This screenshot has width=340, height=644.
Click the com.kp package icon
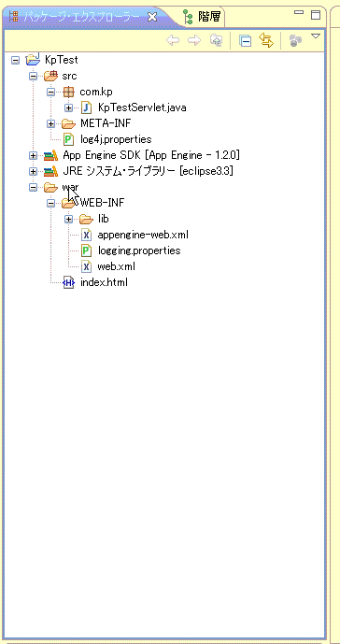(x=68, y=92)
